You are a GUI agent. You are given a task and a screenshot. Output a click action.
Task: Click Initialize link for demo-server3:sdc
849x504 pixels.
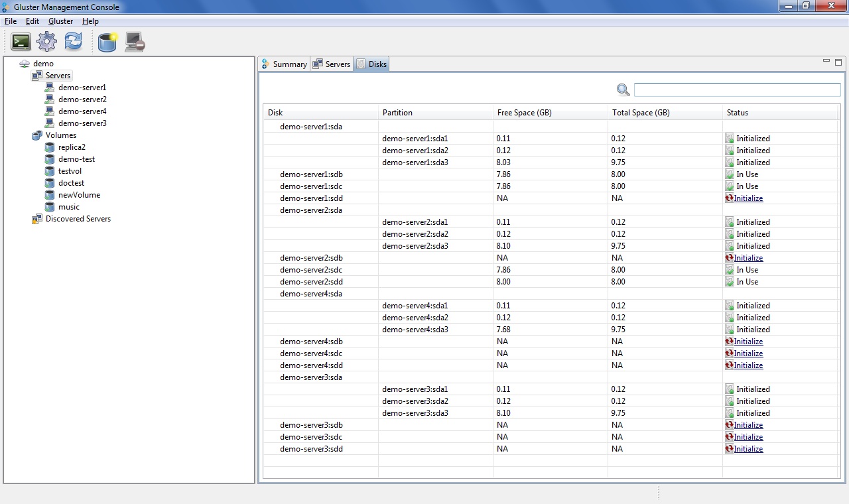(748, 437)
